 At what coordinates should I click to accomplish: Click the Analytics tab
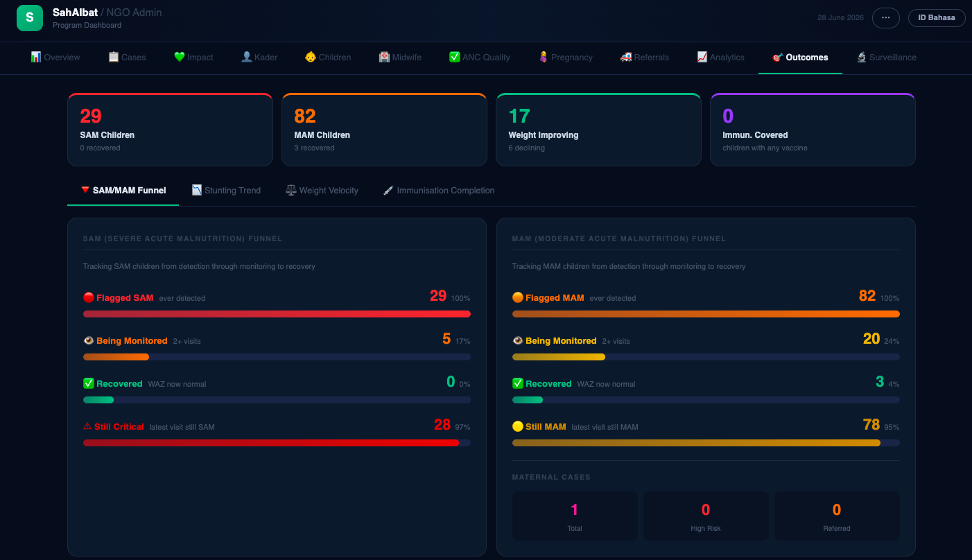pos(721,58)
